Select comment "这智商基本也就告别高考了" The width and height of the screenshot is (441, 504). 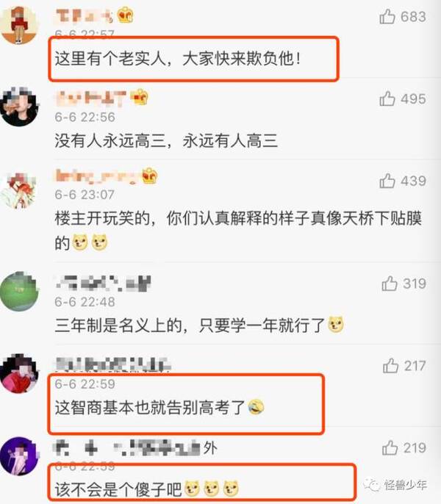tap(159, 407)
